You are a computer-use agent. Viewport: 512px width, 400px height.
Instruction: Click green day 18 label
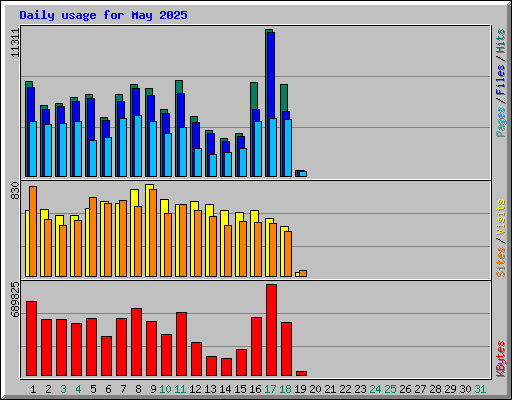285,389
